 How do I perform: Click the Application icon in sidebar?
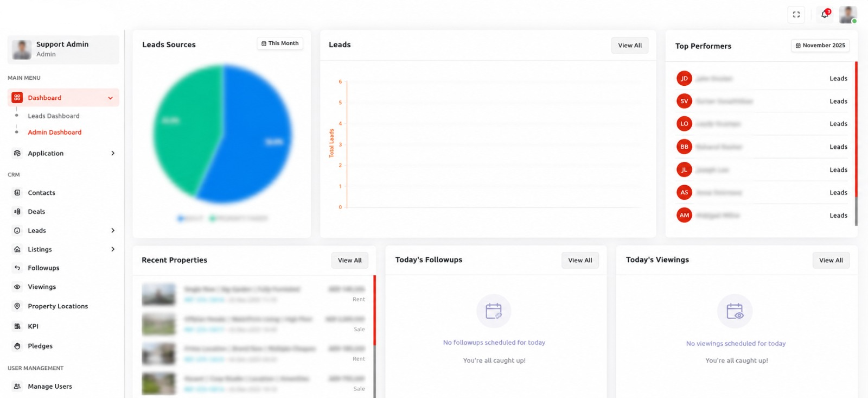[x=17, y=153]
